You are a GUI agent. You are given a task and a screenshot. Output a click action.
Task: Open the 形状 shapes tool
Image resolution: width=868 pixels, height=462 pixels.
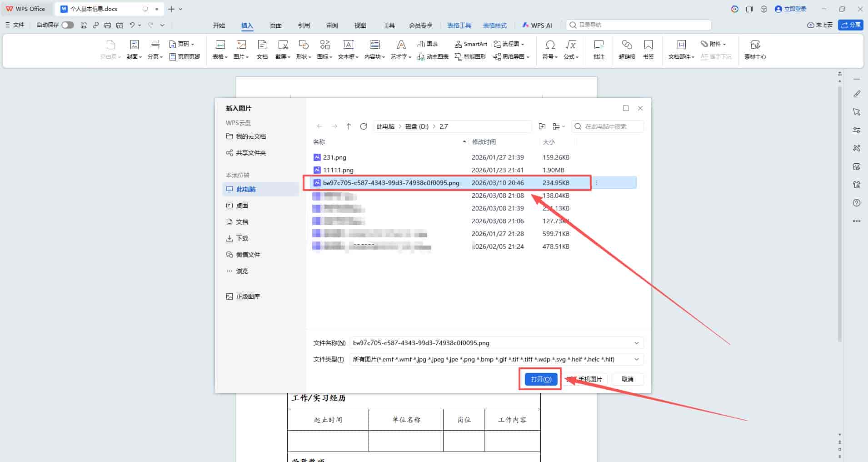[x=304, y=50]
